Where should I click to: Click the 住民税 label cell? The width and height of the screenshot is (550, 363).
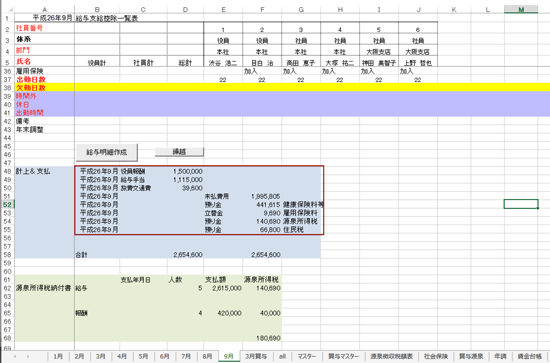[301, 230]
